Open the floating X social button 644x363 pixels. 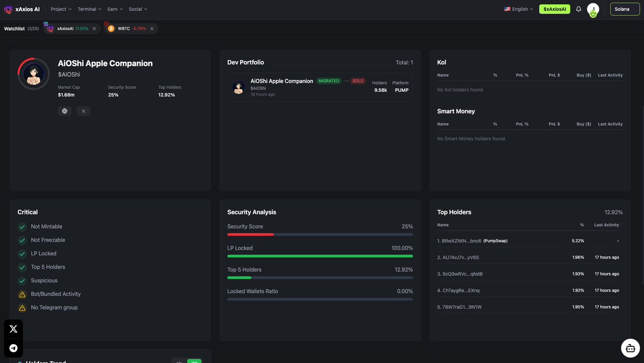[x=13, y=329]
